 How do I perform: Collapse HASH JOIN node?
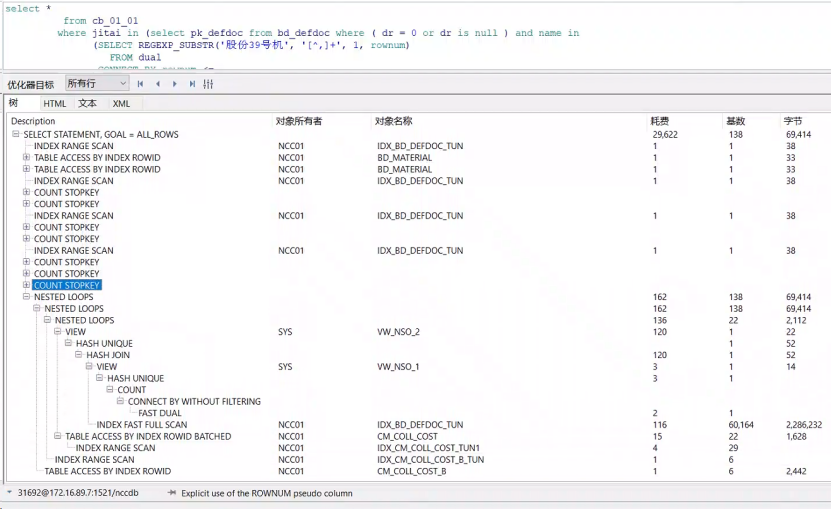click(78, 354)
